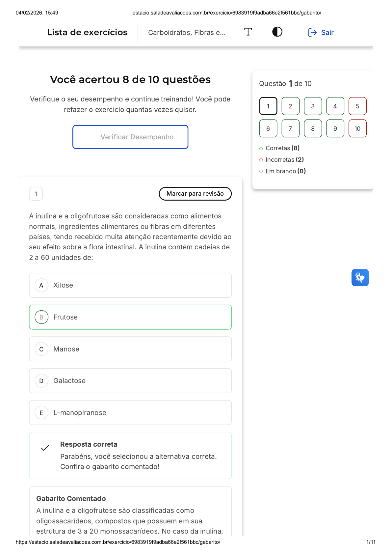Open question 10 in the navigator
The image size is (392, 555).
[357, 128]
